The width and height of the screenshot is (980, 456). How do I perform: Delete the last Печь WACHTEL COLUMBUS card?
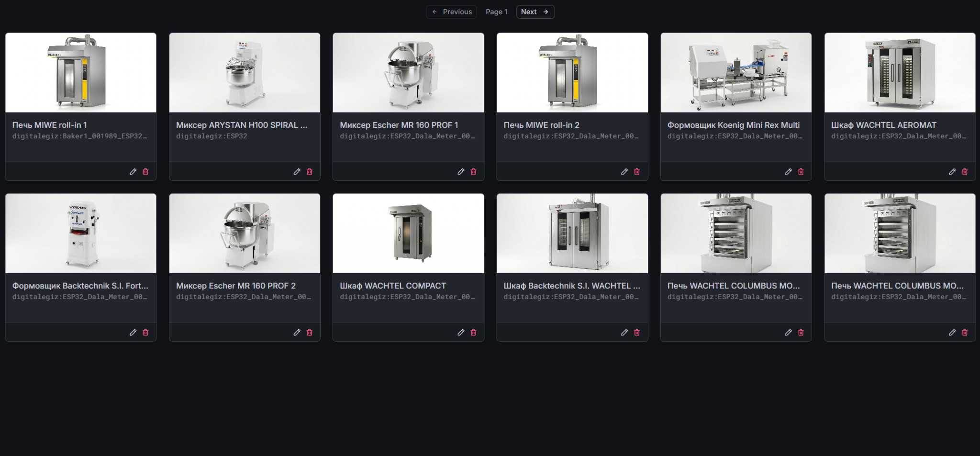click(964, 333)
